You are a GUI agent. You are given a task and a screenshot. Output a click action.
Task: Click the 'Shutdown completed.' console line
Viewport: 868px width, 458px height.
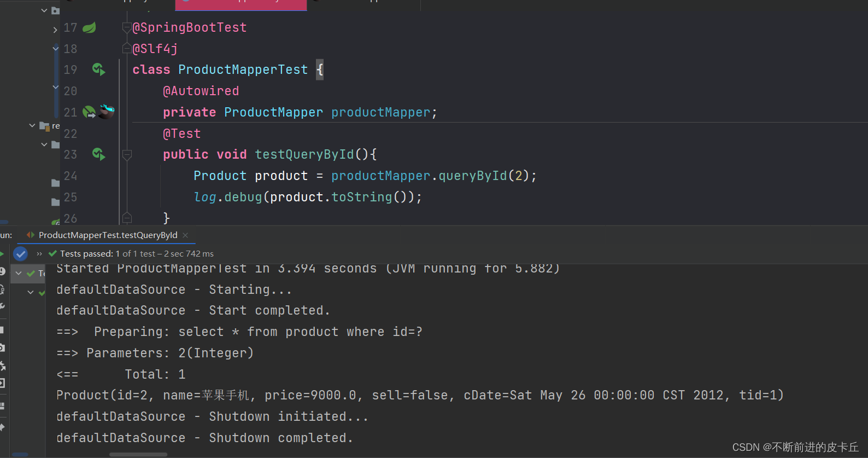pyautogui.click(x=205, y=438)
